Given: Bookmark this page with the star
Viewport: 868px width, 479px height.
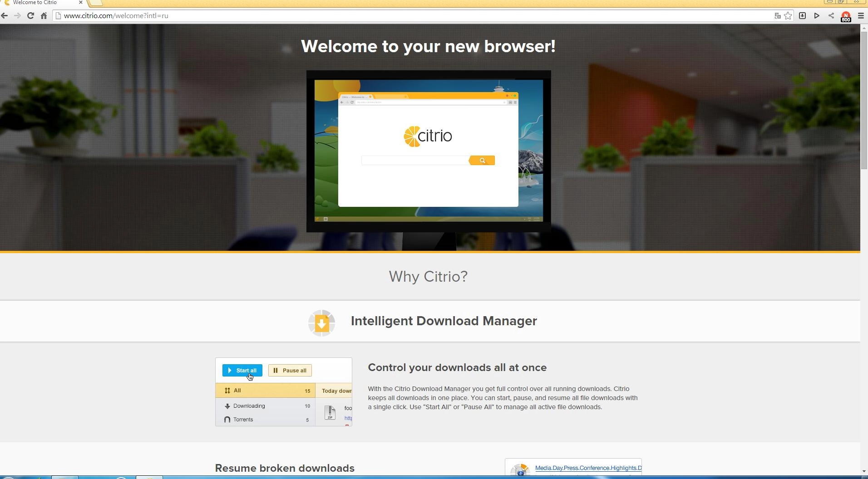Looking at the screenshot, I should click(788, 16).
